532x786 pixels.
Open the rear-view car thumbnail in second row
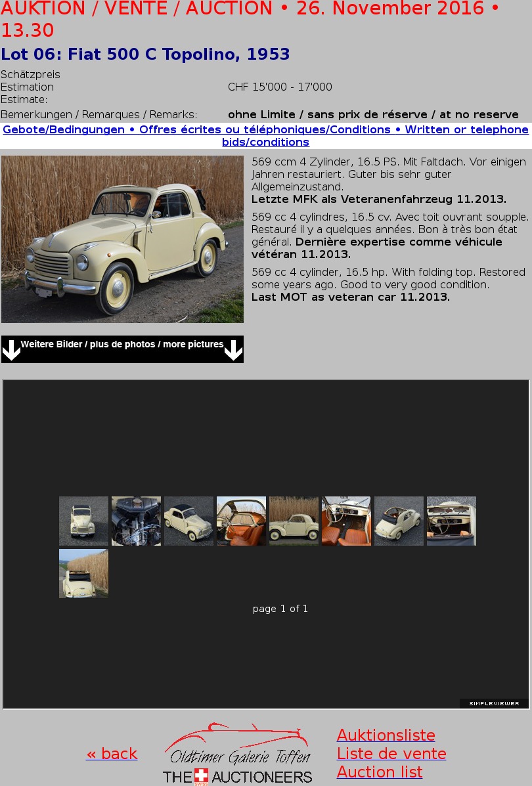click(x=83, y=573)
